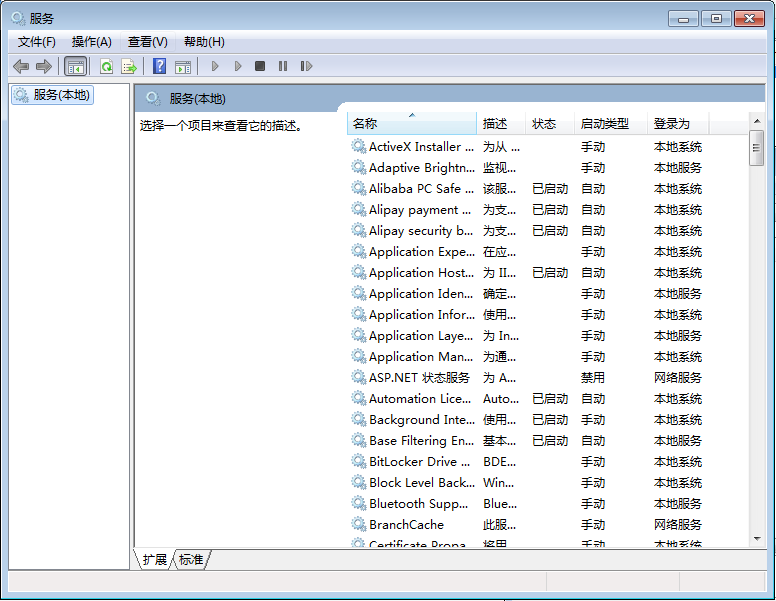Image resolution: width=776 pixels, height=601 pixels.
Task: Open Help with the blue question mark icon
Action: 159,66
